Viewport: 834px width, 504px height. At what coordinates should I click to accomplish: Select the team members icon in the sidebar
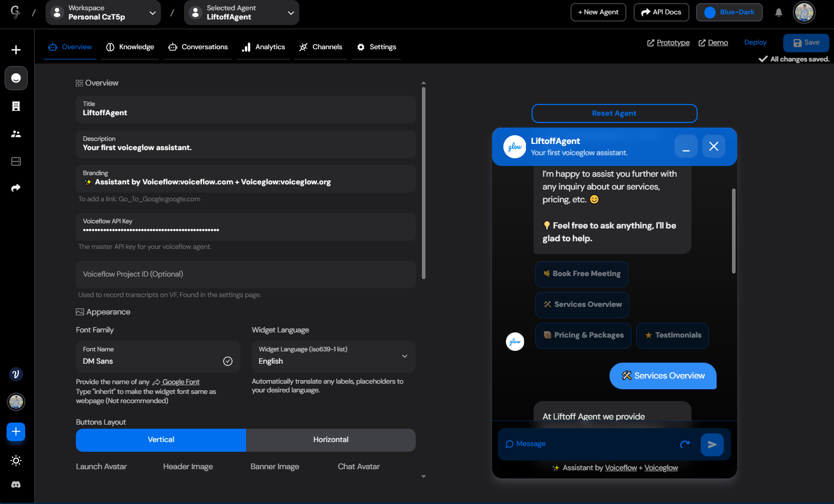click(16, 134)
